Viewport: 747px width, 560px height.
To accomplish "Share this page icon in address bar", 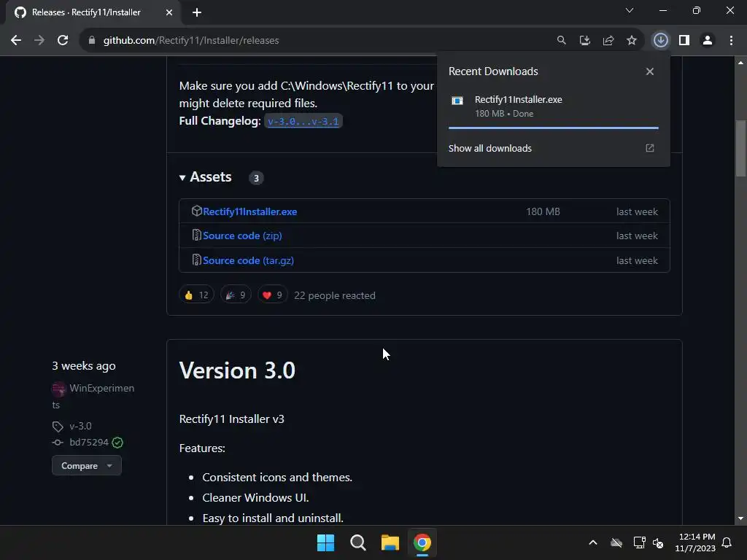I will click(x=608, y=41).
